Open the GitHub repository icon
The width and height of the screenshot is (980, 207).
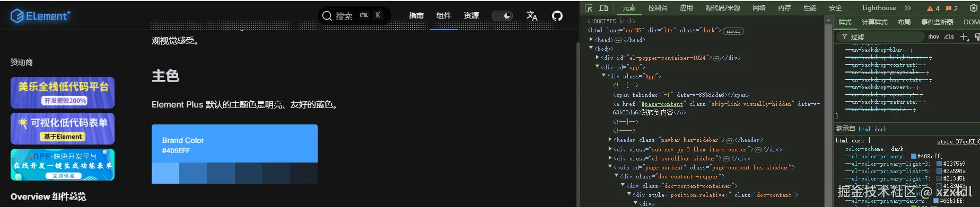557,16
